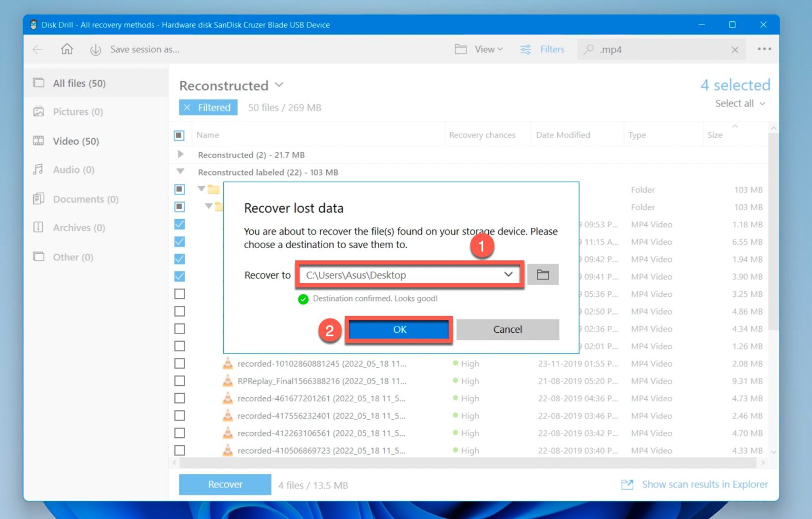Click the home icon in the toolbar
Image resolution: width=812 pixels, height=519 pixels.
pos(66,49)
